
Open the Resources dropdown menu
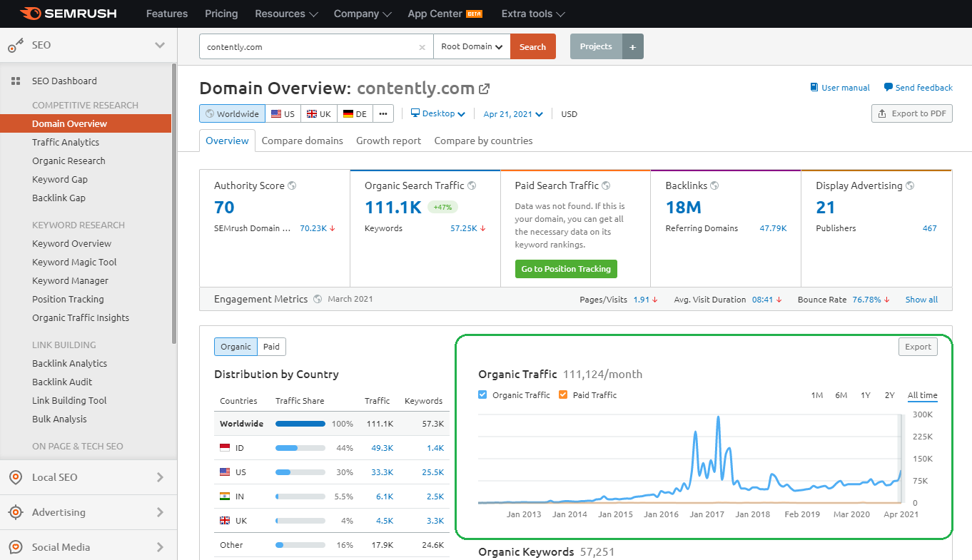[286, 14]
